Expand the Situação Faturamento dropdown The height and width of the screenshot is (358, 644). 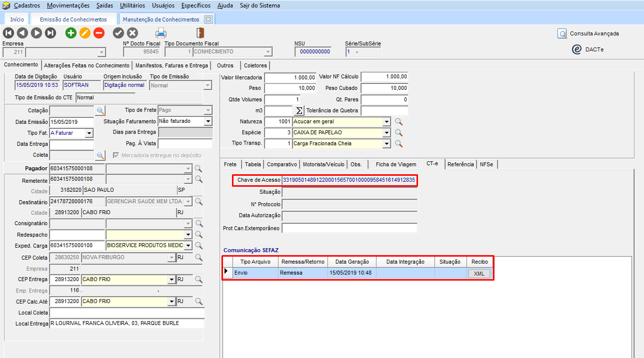coord(208,121)
